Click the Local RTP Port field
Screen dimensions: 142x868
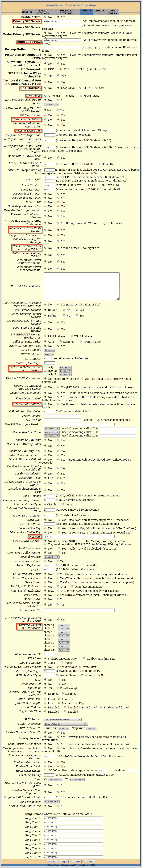pyautogui.click(x=50, y=190)
